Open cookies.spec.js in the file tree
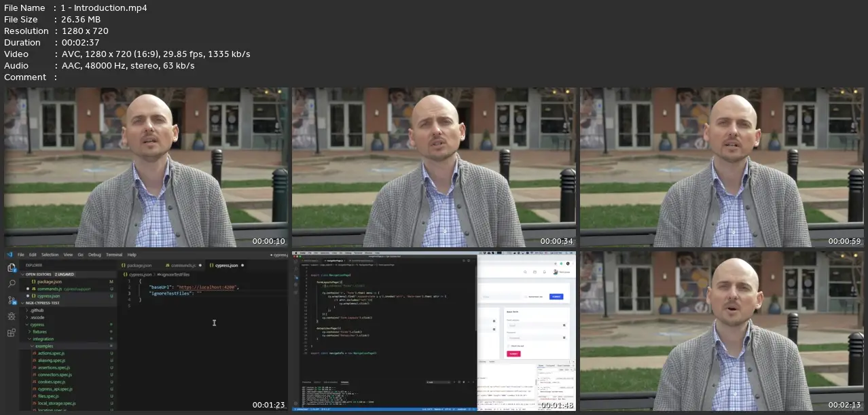868x415 pixels. click(x=52, y=382)
